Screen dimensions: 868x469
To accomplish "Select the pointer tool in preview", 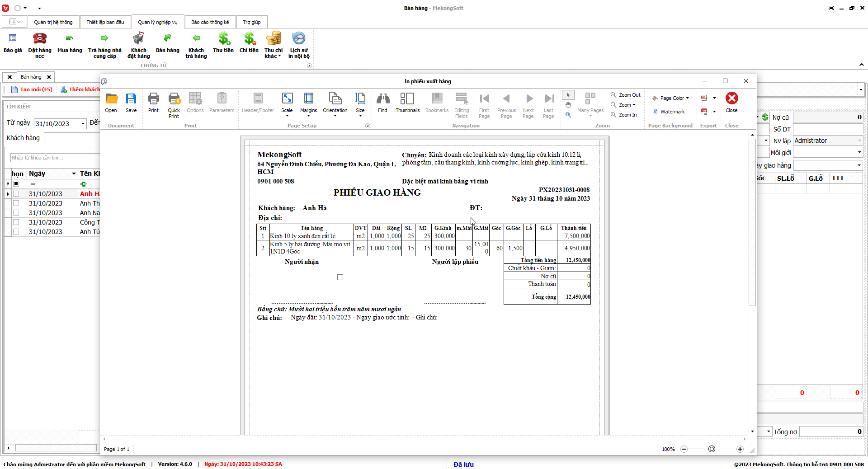I will 568,95.
